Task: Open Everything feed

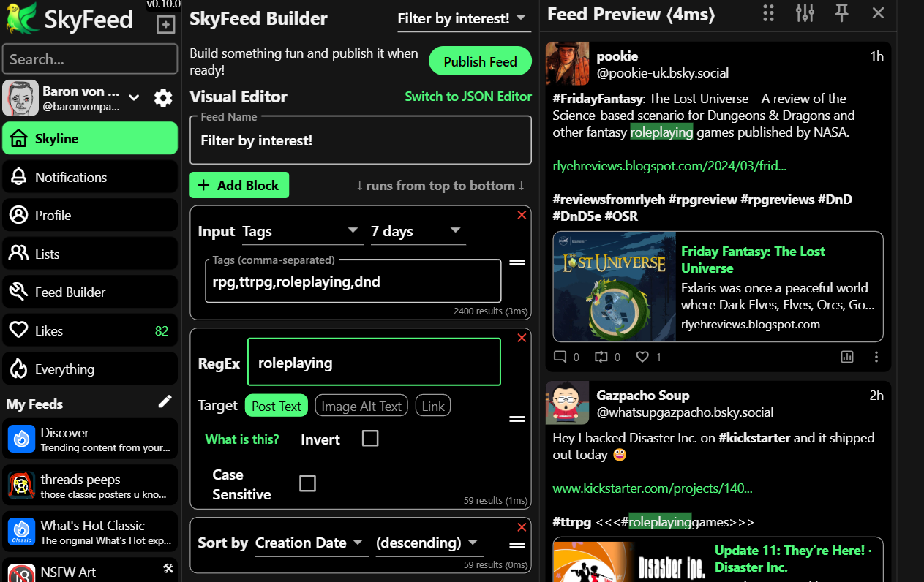Action: [x=90, y=369]
